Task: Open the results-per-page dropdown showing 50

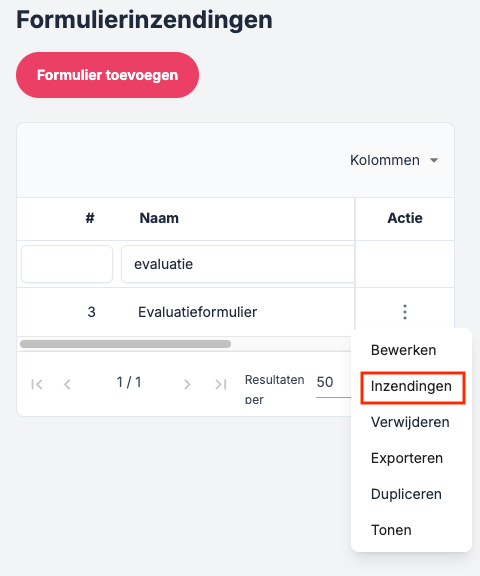Action: [333, 382]
